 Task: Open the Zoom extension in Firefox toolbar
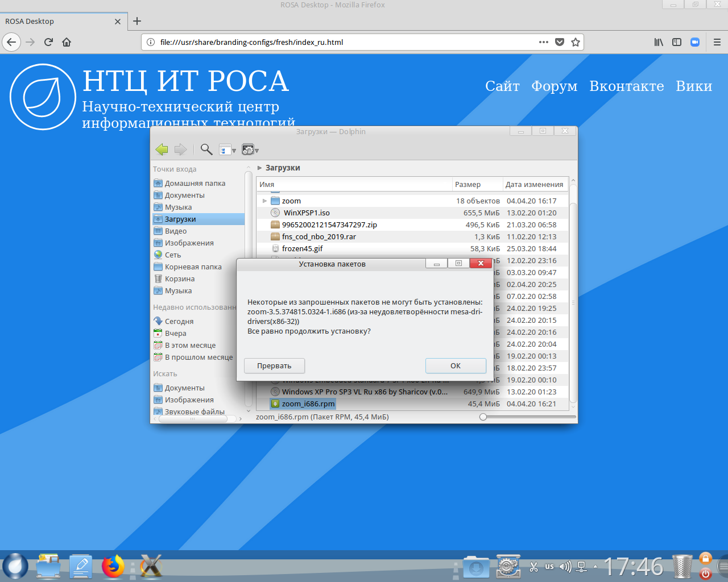pyautogui.click(x=695, y=42)
